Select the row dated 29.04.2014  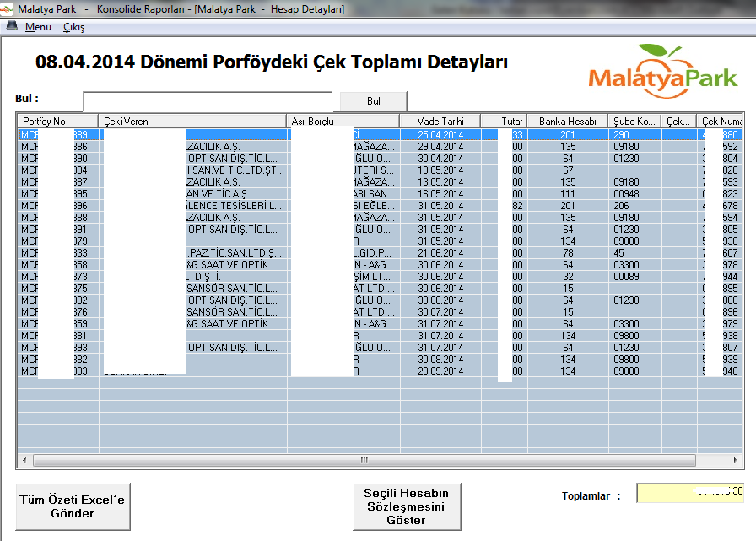coord(380,147)
